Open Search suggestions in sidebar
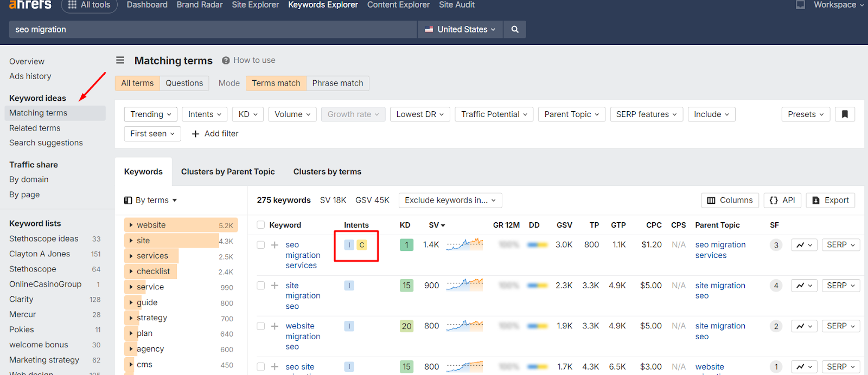868x375 pixels. (46, 143)
